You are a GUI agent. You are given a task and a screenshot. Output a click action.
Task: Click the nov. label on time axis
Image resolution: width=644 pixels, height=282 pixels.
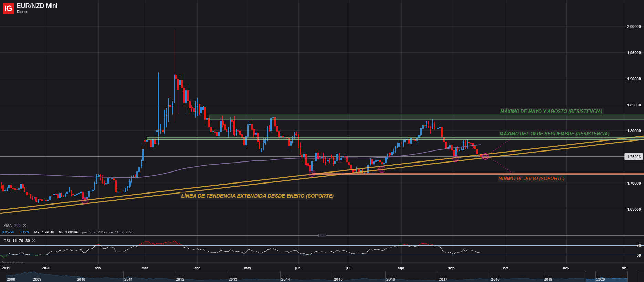(x=566, y=268)
